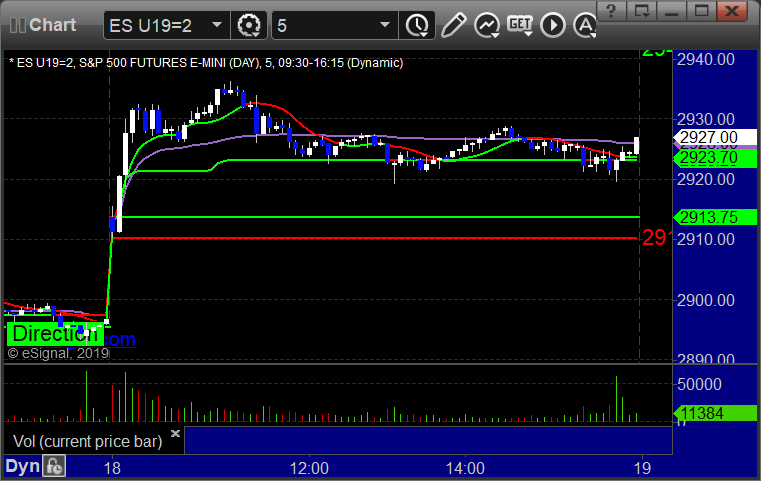This screenshot has height=481, width=761.
Task: Click the eSignal 2019 copyright text
Action: click(58, 353)
